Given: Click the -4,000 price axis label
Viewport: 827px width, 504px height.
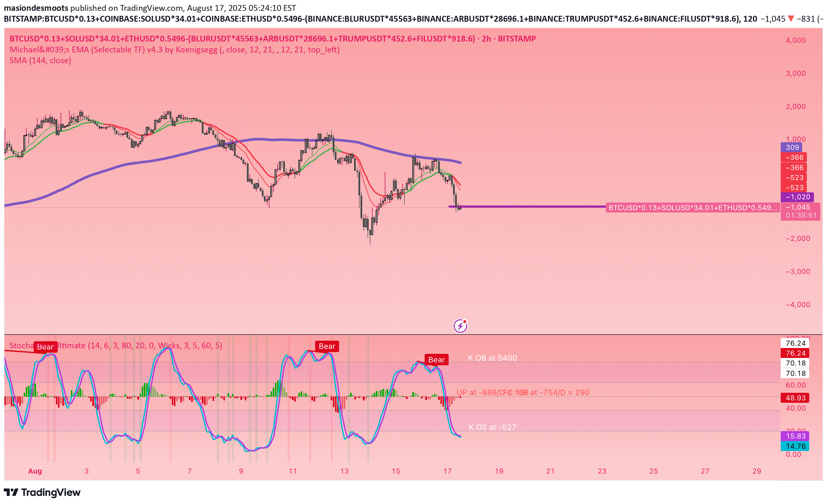Looking at the screenshot, I should click(x=798, y=305).
